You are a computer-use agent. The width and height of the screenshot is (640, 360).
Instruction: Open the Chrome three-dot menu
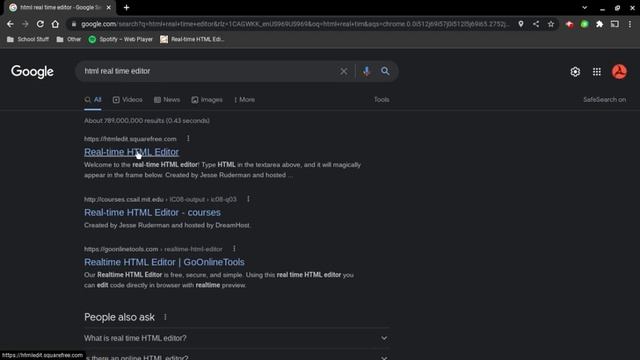click(630, 24)
